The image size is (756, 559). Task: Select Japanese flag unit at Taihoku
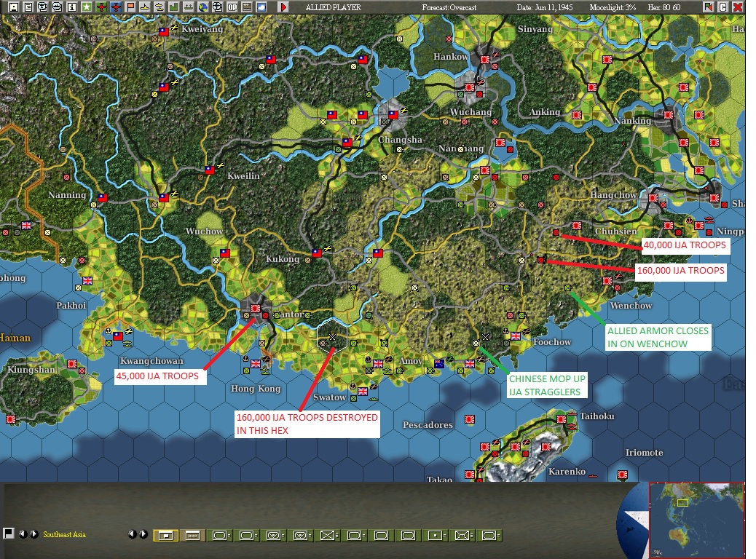[562, 419]
